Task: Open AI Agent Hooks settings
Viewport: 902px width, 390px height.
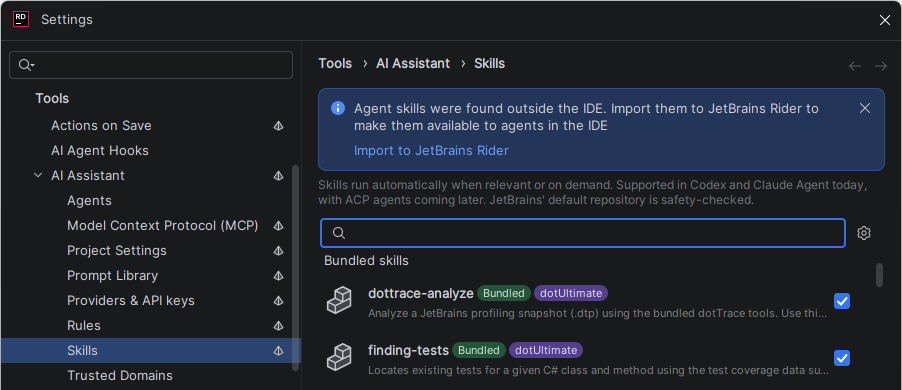Action: (x=100, y=151)
